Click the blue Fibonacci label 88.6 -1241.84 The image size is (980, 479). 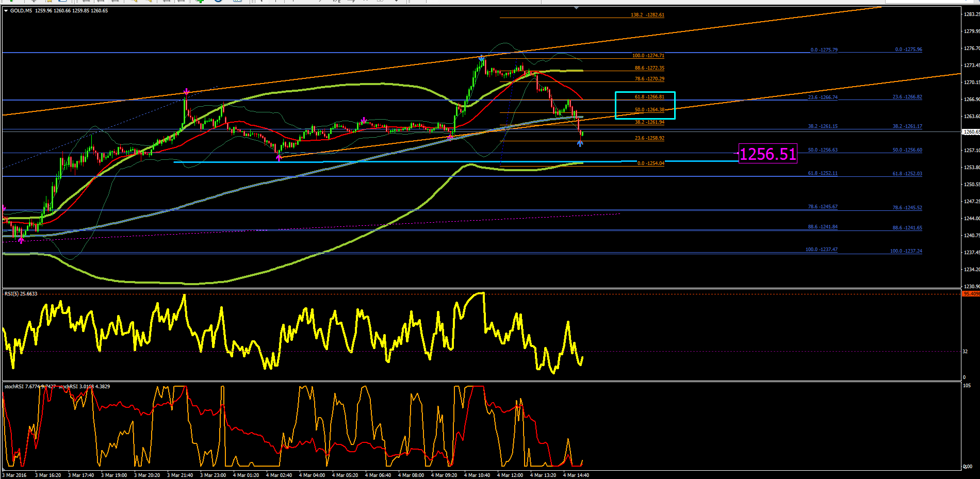(823, 227)
